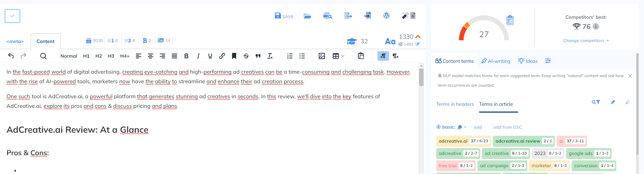This screenshot has height=174, width=644.
Task: Switch to the Content tab
Action: tap(45, 41)
